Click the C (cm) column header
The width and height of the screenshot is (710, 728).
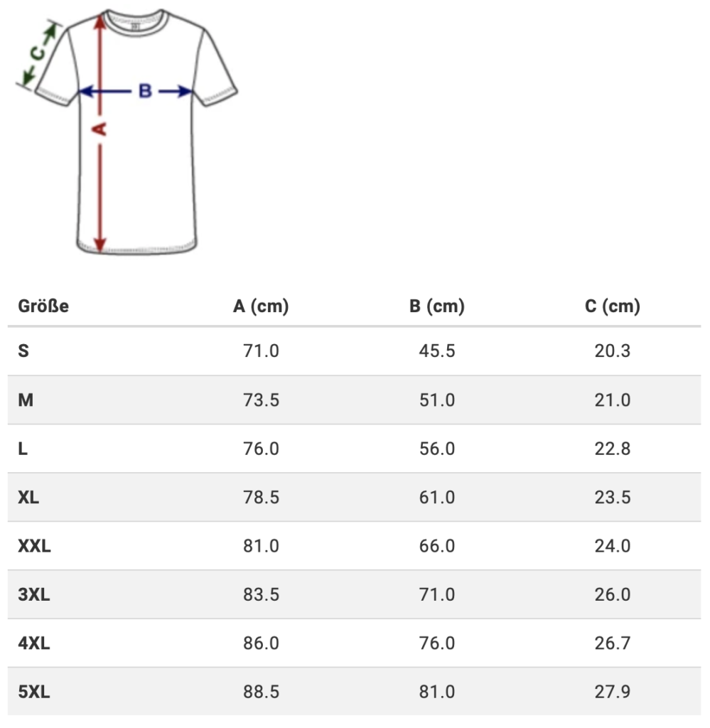(613, 306)
